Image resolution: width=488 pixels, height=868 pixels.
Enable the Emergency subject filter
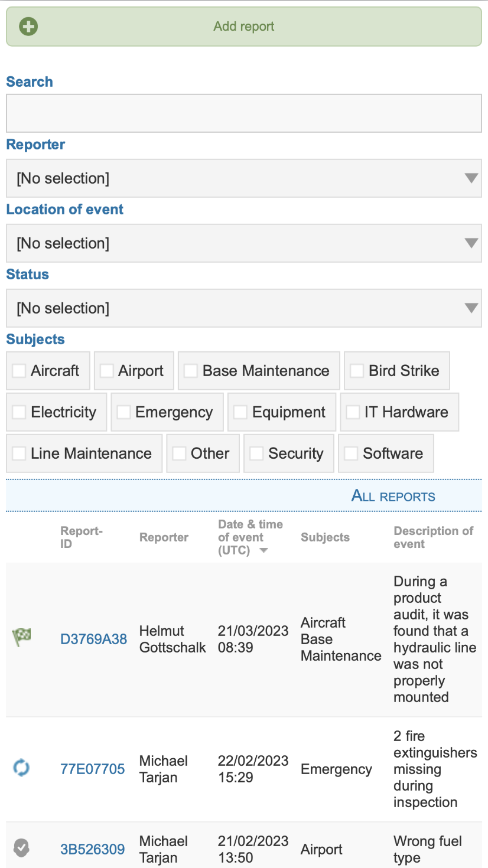pos(123,412)
